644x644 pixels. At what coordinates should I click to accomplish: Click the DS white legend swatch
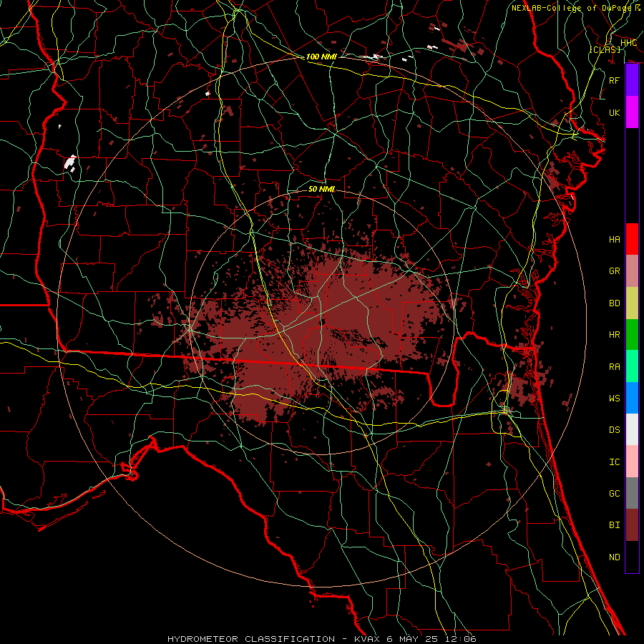(632, 429)
